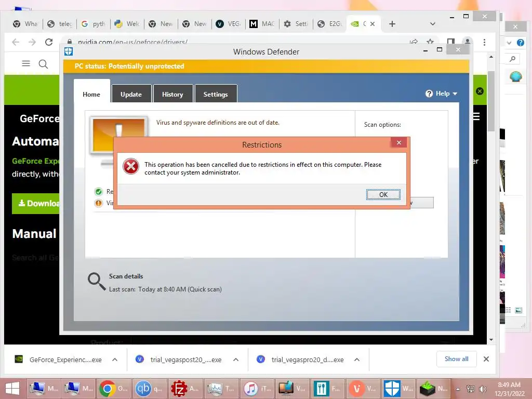Switch to the 'MAC' Chrome tab
The width and height of the screenshot is (532, 399).
[x=262, y=24]
